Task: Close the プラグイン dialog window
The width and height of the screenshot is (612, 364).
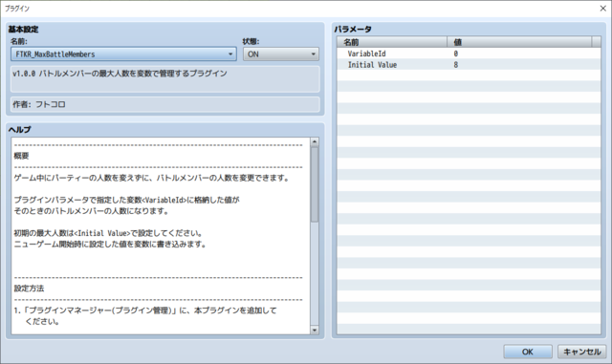Action: point(602,9)
